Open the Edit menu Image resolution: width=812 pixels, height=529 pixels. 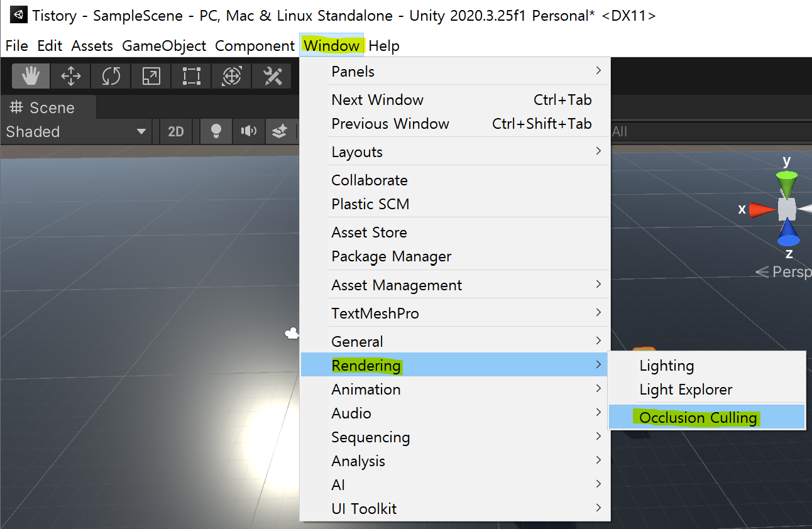(x=50, y=46)
